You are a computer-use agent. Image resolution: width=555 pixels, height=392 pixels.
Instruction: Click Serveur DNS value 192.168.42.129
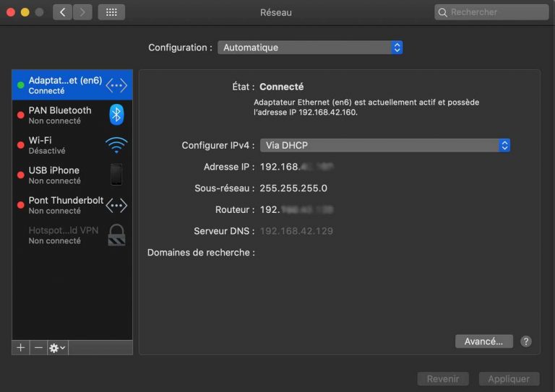coord(296,231)
